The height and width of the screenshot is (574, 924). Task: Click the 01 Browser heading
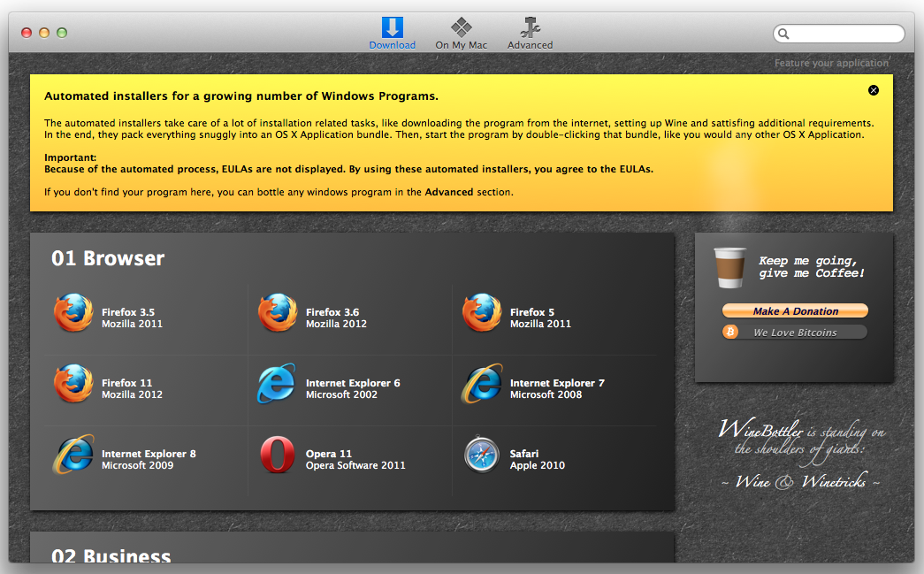108,258
